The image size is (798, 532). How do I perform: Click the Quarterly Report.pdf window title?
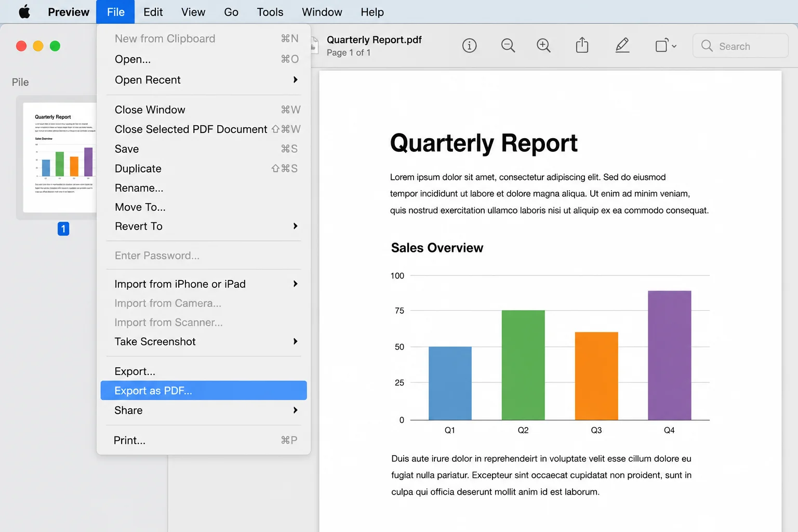374,40
